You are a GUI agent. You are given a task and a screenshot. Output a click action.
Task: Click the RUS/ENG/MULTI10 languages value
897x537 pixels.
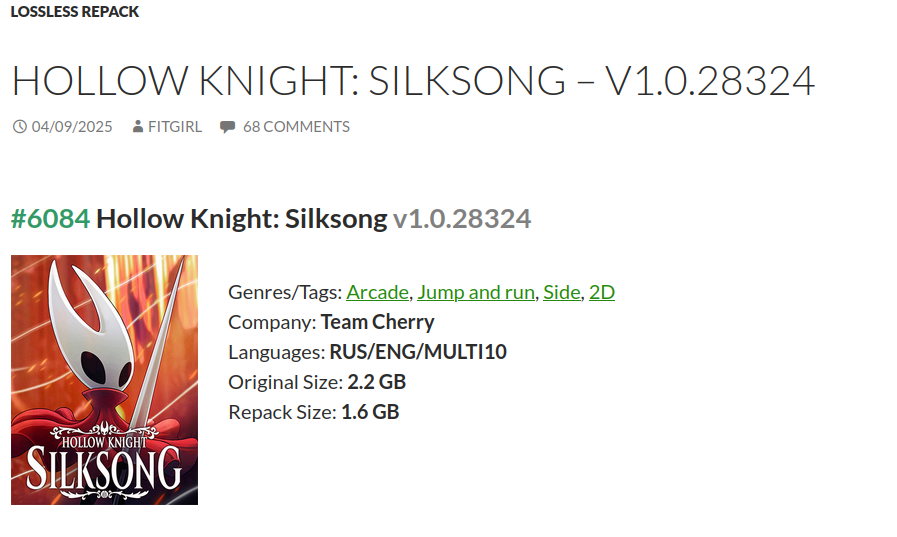pyautogui.click(x=418, y=352)
